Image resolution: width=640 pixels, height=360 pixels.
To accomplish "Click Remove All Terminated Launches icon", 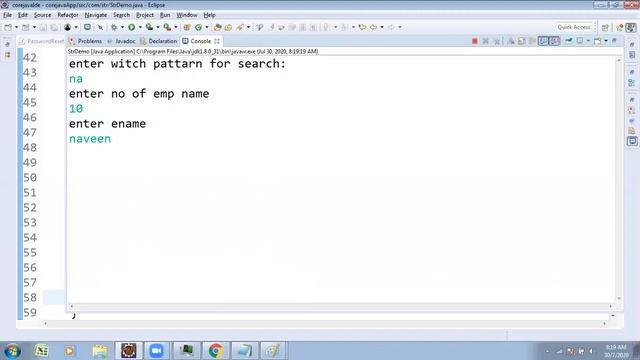I will [x=496, y=41].
